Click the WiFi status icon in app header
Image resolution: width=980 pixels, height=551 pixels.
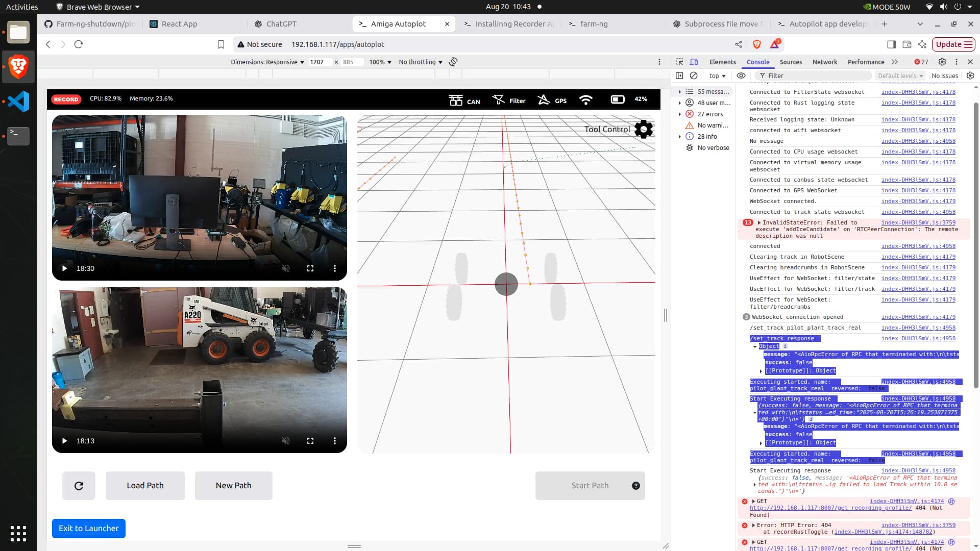[586, 99]
